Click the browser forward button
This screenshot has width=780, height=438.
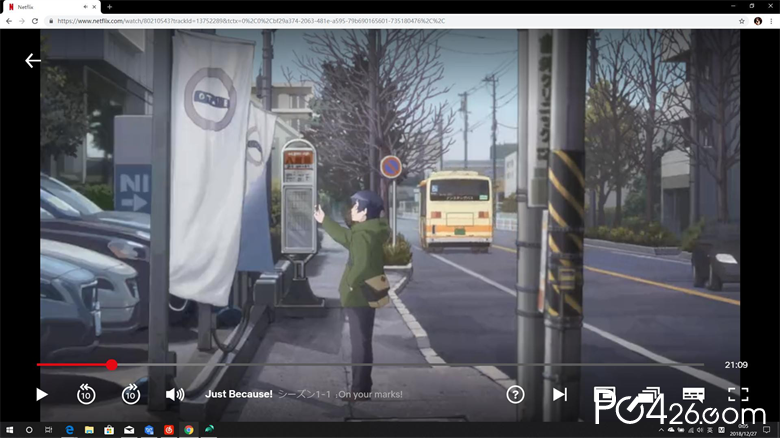pyautogui.click(x=21, y=21)
